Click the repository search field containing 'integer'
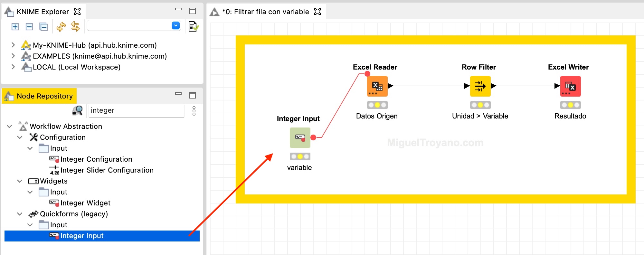The image size is (644, 255). (x=136, y=111)
